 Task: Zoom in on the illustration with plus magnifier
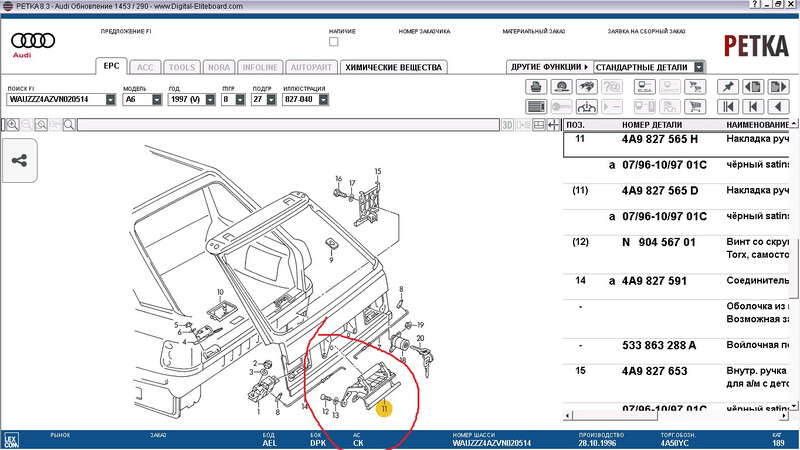click(x=13, y=124)
